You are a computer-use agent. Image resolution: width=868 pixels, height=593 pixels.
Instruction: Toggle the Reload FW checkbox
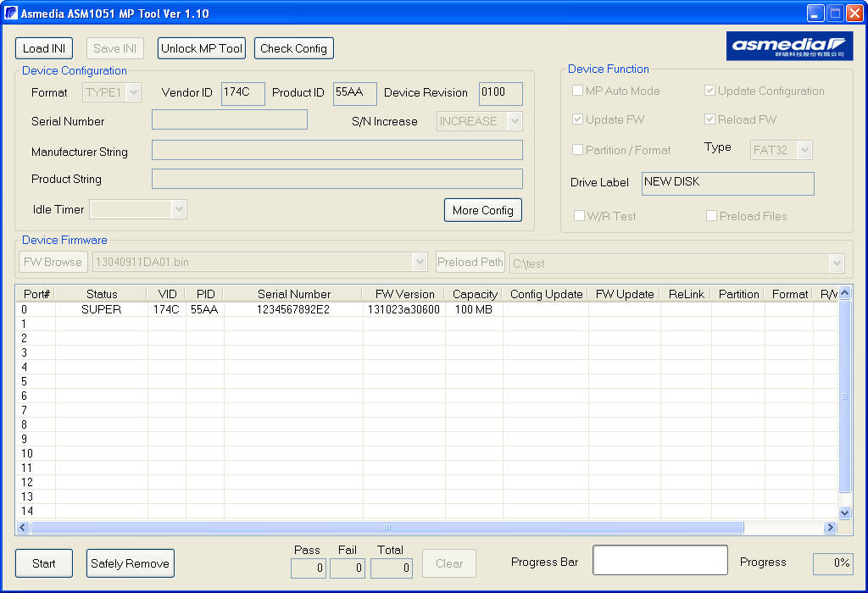click(709, 119)
